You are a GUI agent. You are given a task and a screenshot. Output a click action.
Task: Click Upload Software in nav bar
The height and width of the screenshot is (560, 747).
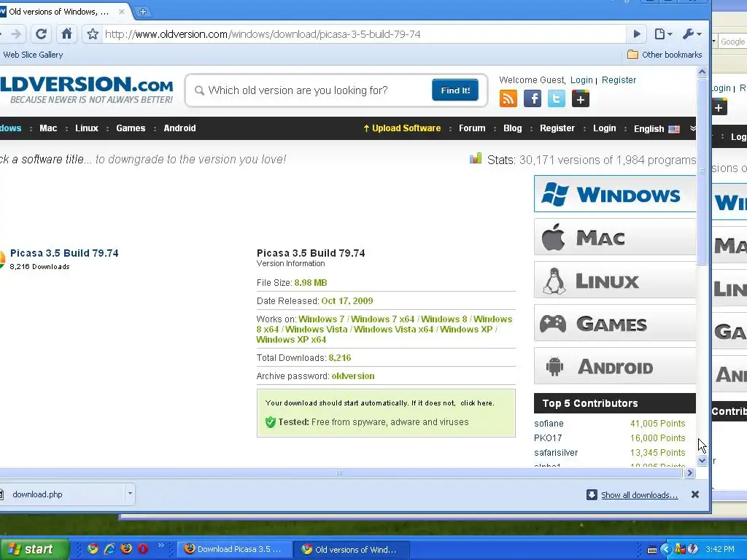tap(402, 128)
